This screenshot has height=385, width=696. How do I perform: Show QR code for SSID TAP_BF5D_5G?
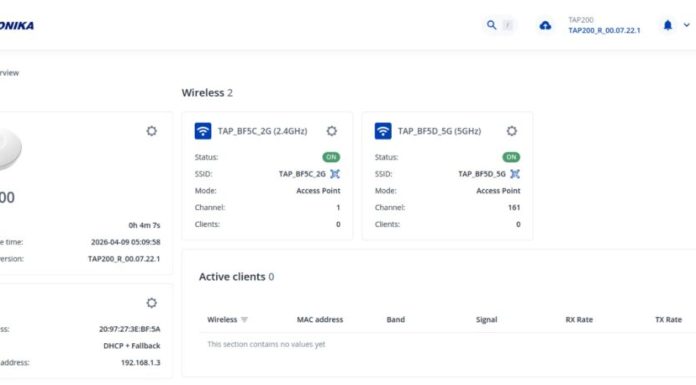(515, 174)
